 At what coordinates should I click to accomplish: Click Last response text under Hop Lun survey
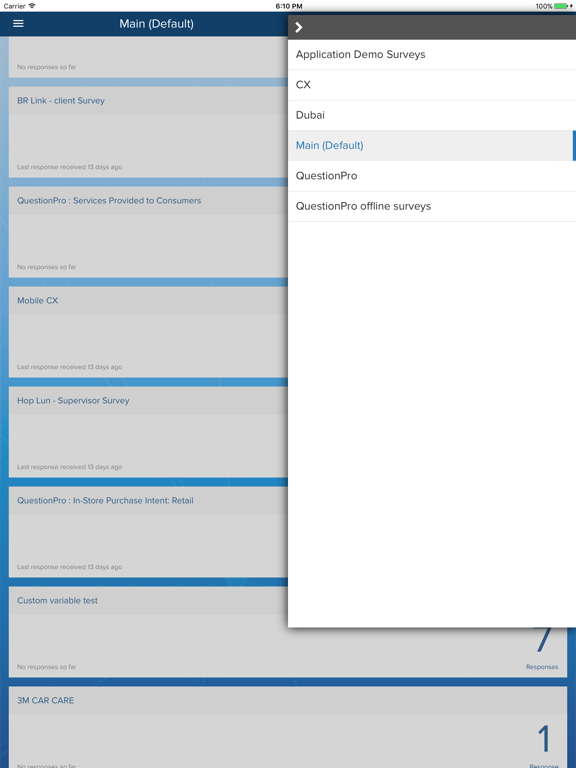pos(70,467)
